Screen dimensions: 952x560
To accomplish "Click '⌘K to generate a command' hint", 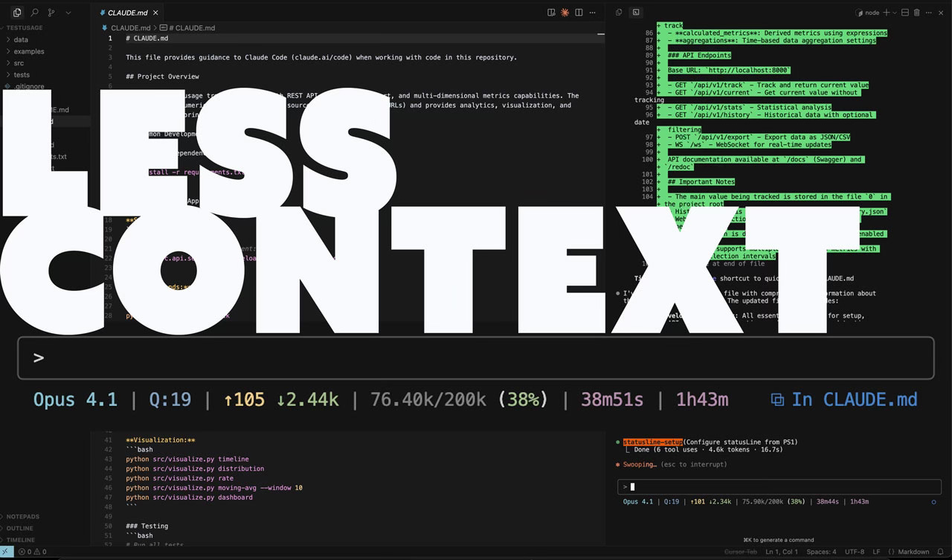I will 778,540.
